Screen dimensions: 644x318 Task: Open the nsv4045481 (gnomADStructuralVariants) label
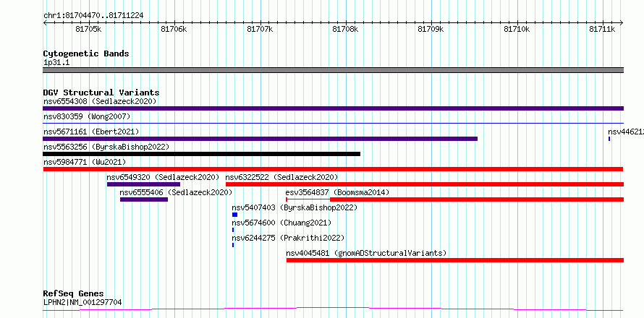tap(366, 253)
